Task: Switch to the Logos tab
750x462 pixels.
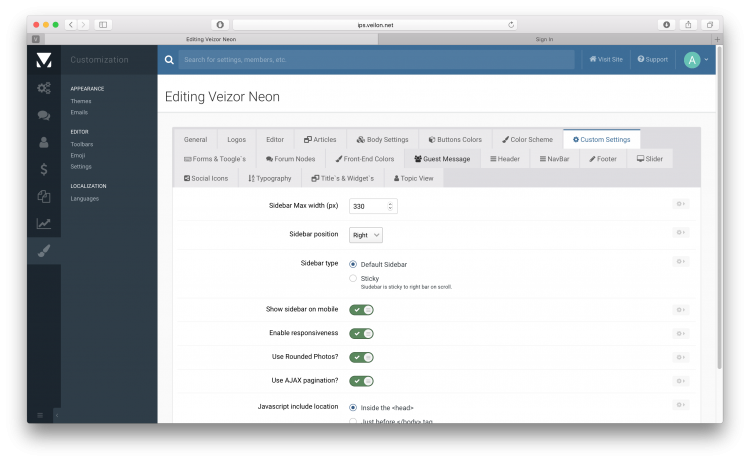Action: pos(236,140)
